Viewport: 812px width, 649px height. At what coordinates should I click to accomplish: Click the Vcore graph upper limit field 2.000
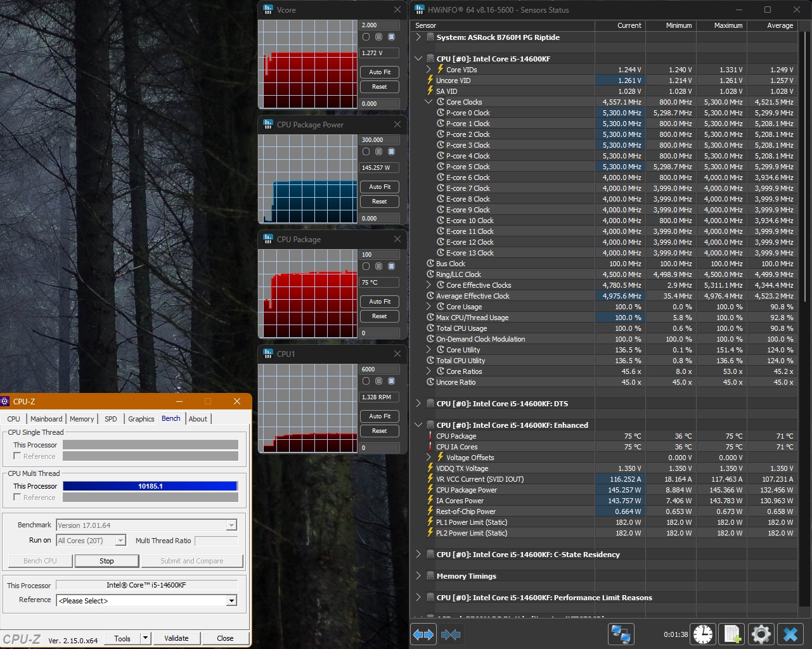point(380,25)
